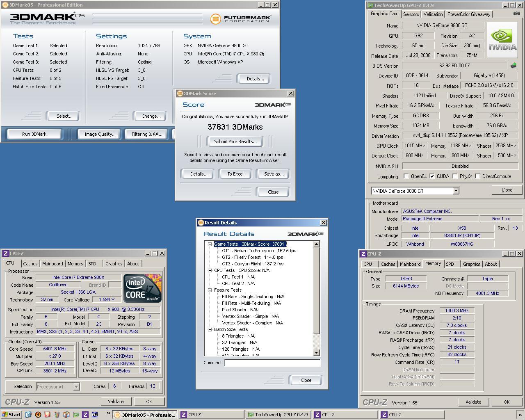Click the save BIOS chip icon in GPU-Z
The image size is (525, 420).
[513, 66]
